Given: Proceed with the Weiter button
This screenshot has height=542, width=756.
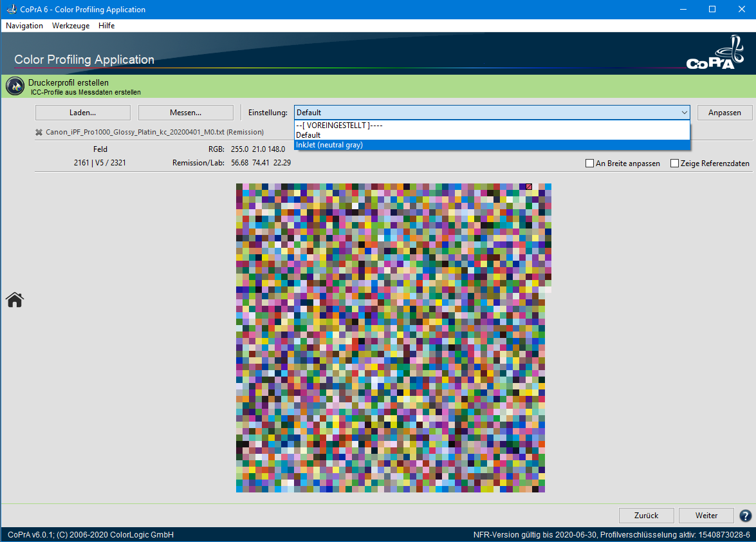Looking at the screenshot, I should click(706, 516).
